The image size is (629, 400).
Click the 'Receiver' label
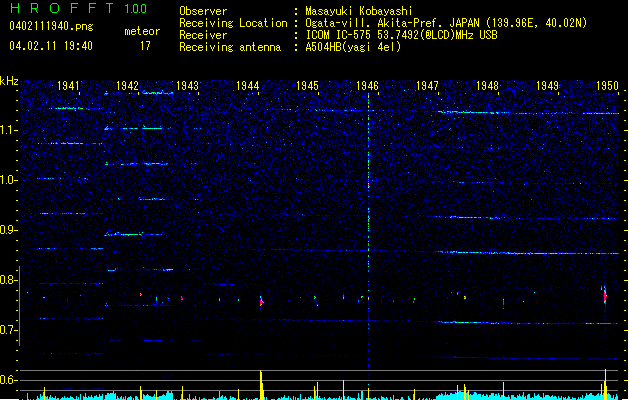tap(203, 35)
